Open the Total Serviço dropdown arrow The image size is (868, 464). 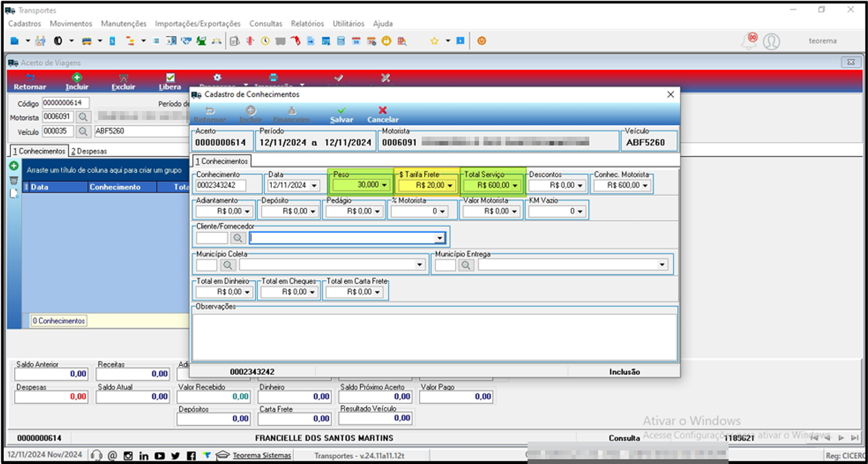(515, 185)
